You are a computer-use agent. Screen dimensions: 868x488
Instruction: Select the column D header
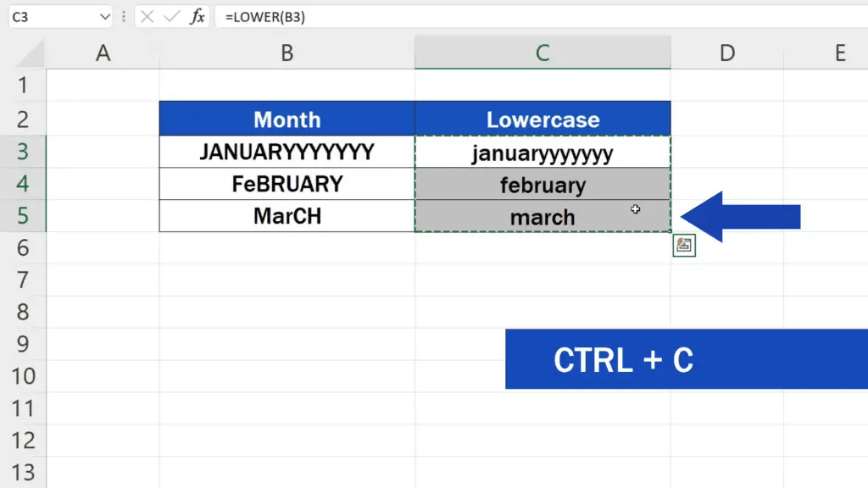pyautogui.click(x=726, y=53)
